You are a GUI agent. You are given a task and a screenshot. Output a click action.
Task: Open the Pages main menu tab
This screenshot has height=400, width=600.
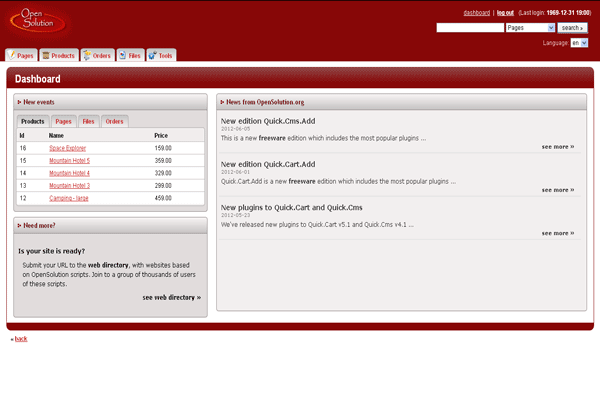21,55
